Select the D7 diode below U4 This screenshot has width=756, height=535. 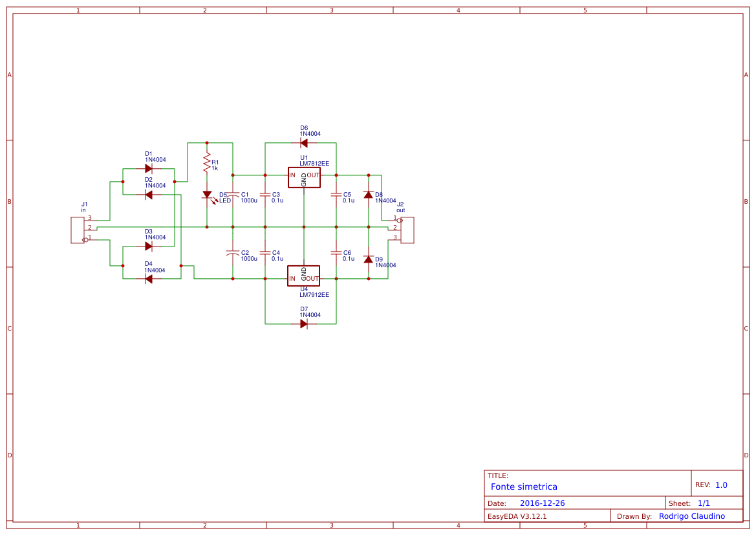[304, 324]
